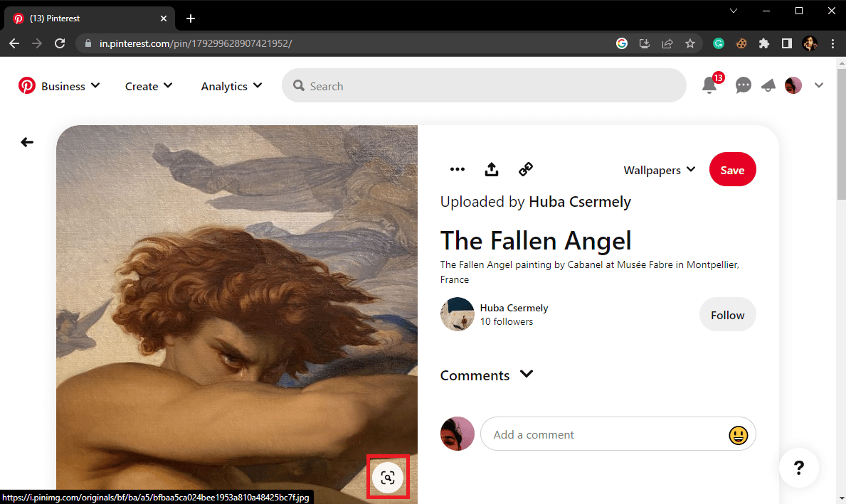Open the Extensions puzzle icon
This screenshot has height=504, width=846.
tap(764, 43)
